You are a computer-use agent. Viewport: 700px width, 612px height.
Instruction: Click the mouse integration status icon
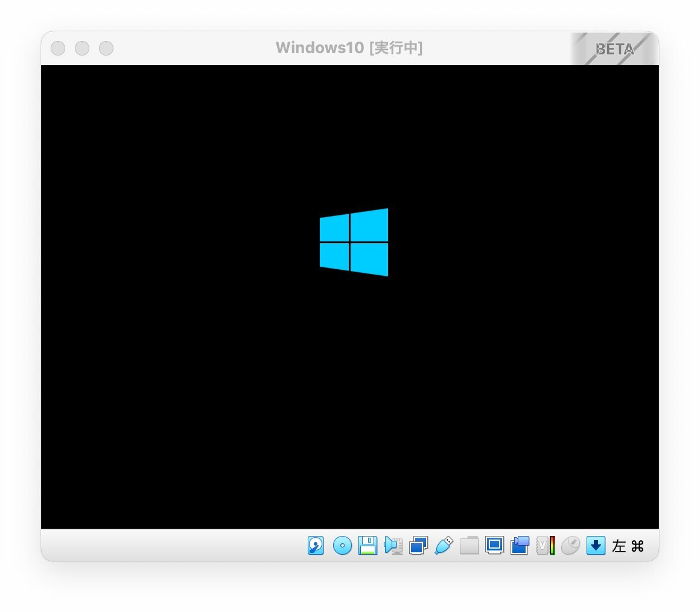tap(570, 546)
